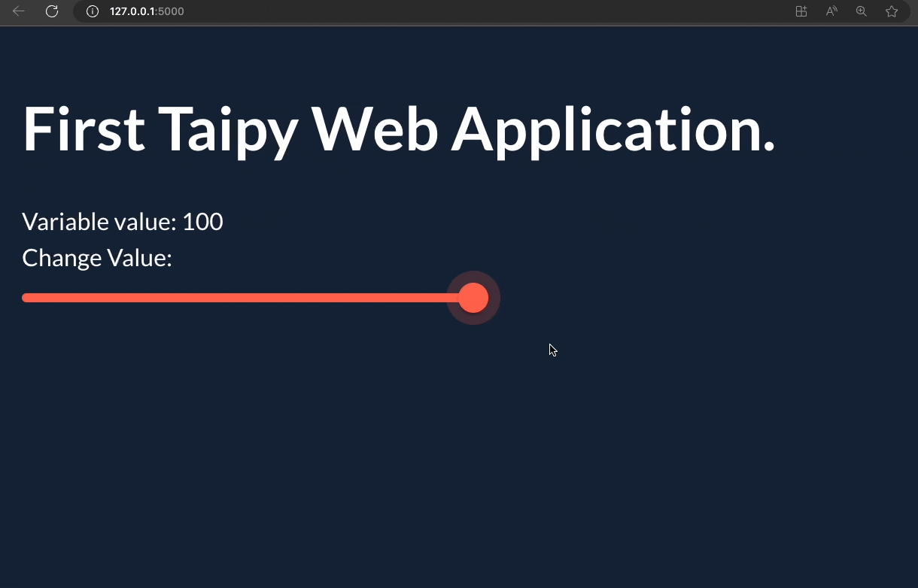This screenshot has width=918, height=588.
Task: Select the browser address bar
Action: tap(301, 11)
